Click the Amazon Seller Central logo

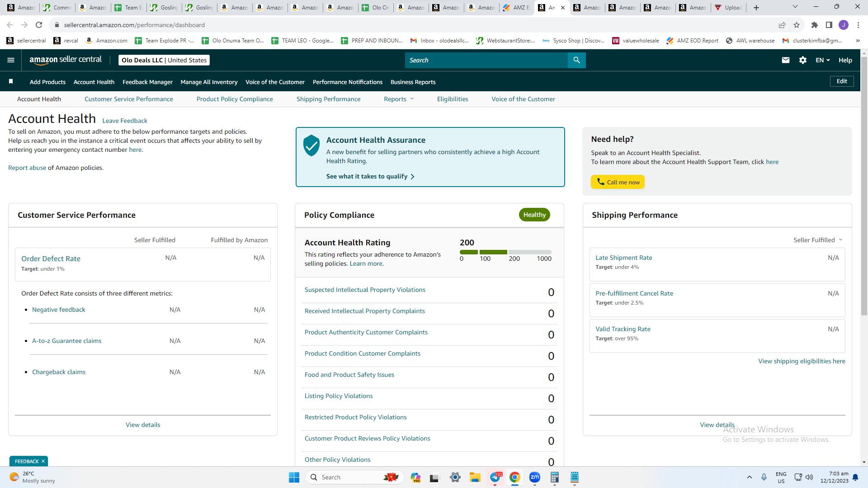click(66, 60)
